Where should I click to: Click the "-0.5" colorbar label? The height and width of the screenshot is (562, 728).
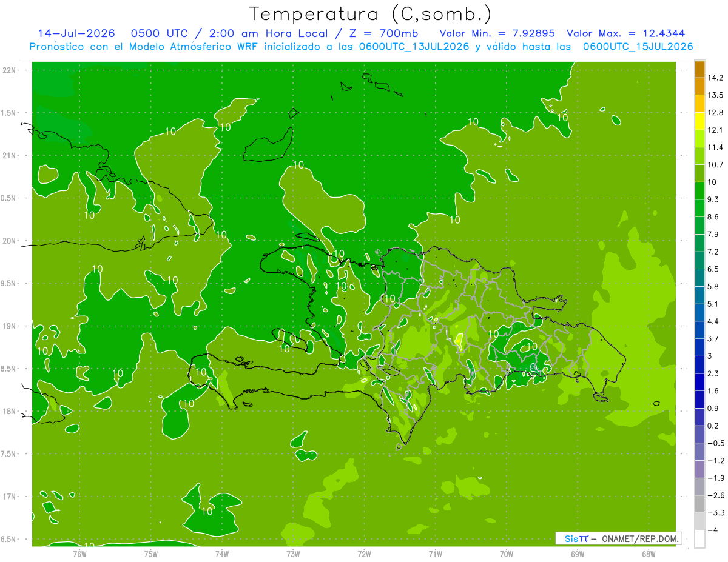[716, 443]
